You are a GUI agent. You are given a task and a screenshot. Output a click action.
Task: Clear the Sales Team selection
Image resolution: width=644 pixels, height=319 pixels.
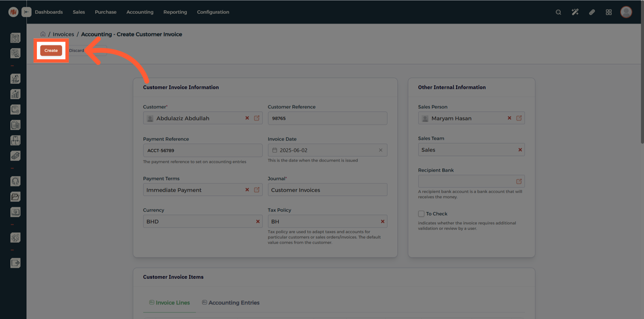[520, 150]
